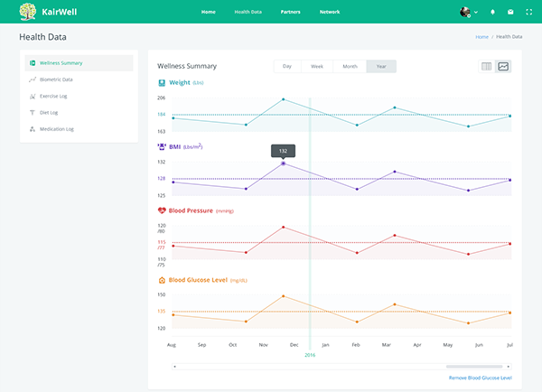The height and width of the screenshot is (392, 542).
Task: Select the Year time range tab
Action: (381, 66)
